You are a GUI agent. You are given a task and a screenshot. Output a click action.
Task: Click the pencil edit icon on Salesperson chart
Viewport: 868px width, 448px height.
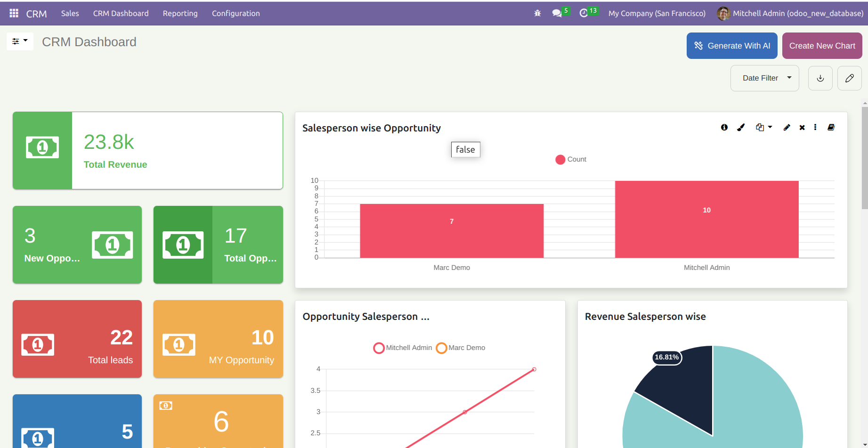click(x=787, y=127)
